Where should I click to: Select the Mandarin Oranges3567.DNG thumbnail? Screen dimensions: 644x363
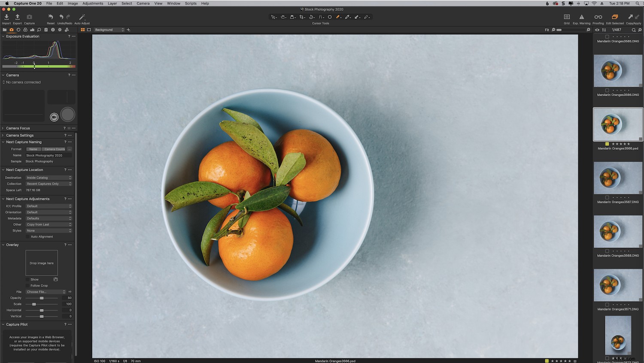pos(618,178)
